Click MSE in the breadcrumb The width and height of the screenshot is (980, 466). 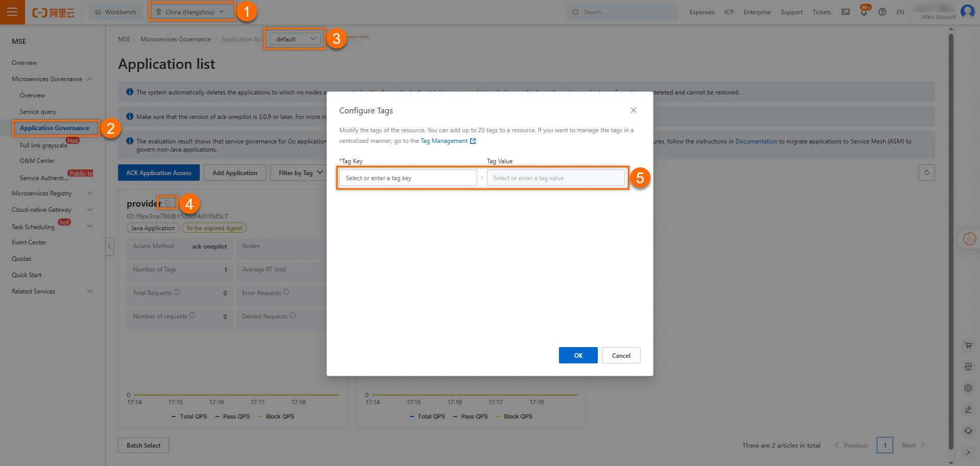pos(124,39)
